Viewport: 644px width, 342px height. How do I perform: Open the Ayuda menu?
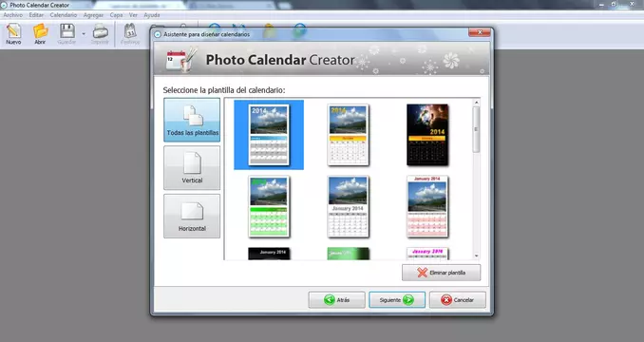(x=152, y=15)
